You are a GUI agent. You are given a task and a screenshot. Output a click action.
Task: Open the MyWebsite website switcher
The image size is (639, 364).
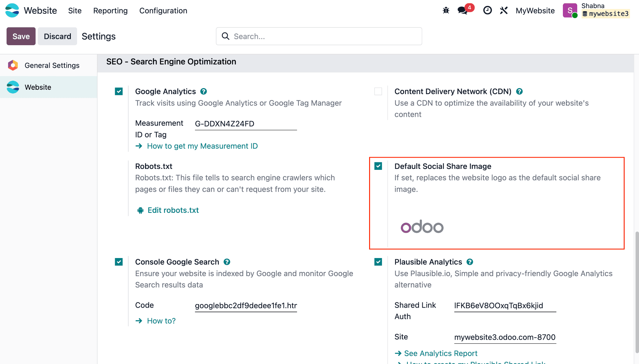(x=535, y=11)
